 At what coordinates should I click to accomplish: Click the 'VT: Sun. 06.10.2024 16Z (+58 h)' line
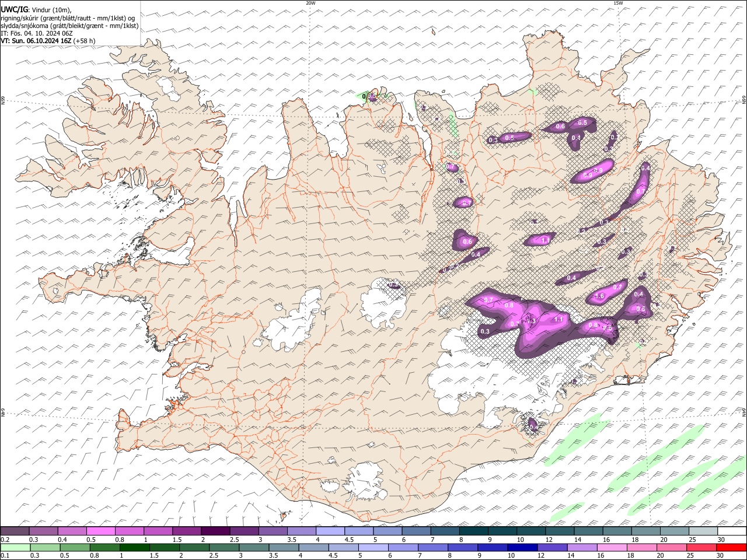[48, 41]
